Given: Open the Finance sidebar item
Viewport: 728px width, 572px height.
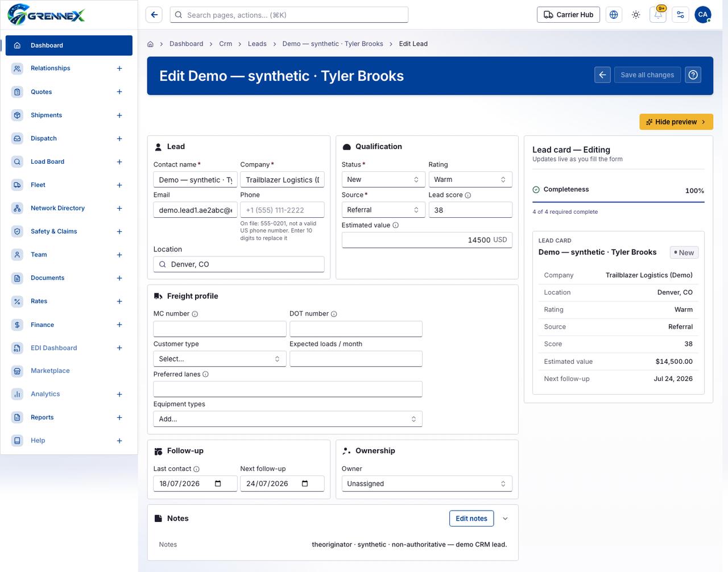Looking at the screenshot, I should click(x=69, y=325).
